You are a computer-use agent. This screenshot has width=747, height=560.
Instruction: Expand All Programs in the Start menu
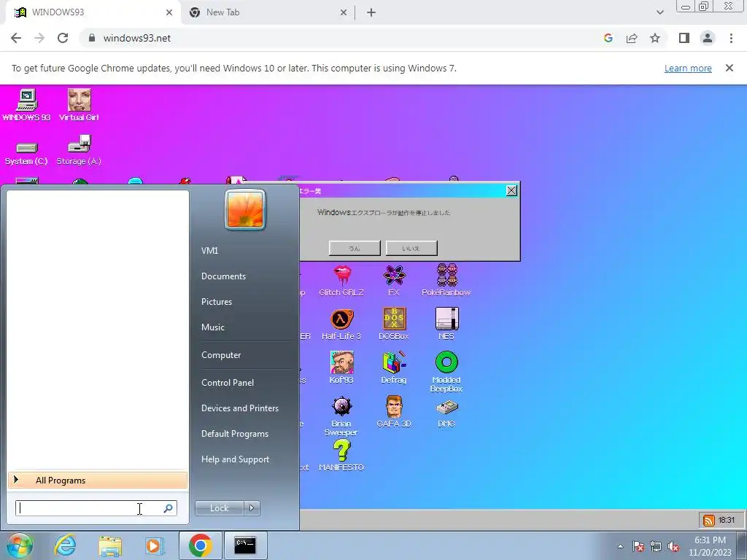pyautogui.click(x=98, y=480)
